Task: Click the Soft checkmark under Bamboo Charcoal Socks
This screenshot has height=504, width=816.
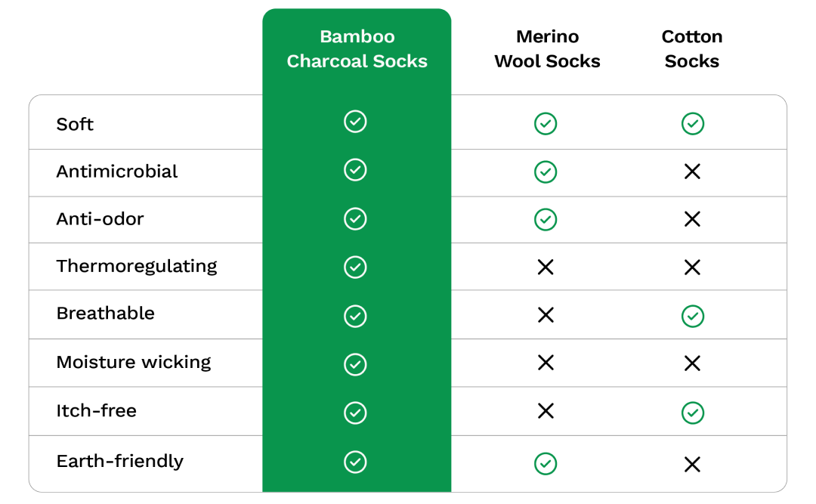Action: [x=355, y=122]
